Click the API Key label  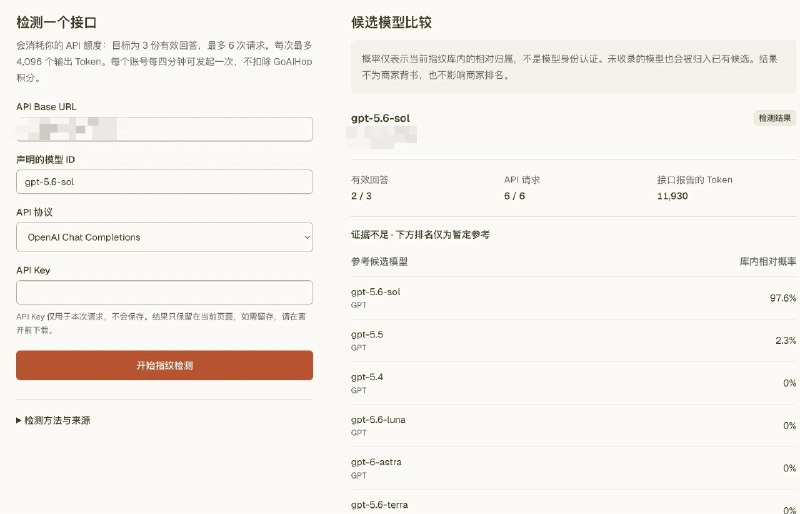click(x=33, y=271)
